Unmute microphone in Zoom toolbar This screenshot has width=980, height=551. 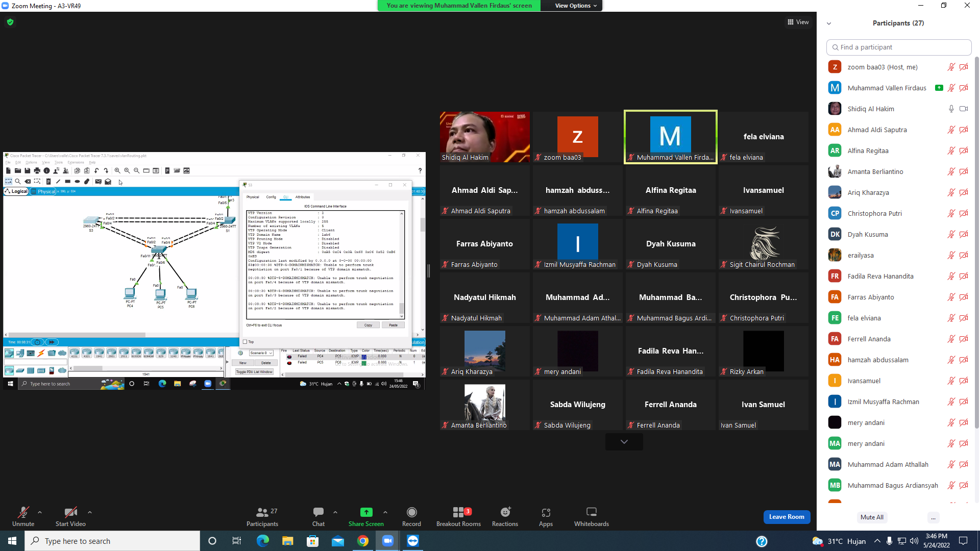pos(23,516)
